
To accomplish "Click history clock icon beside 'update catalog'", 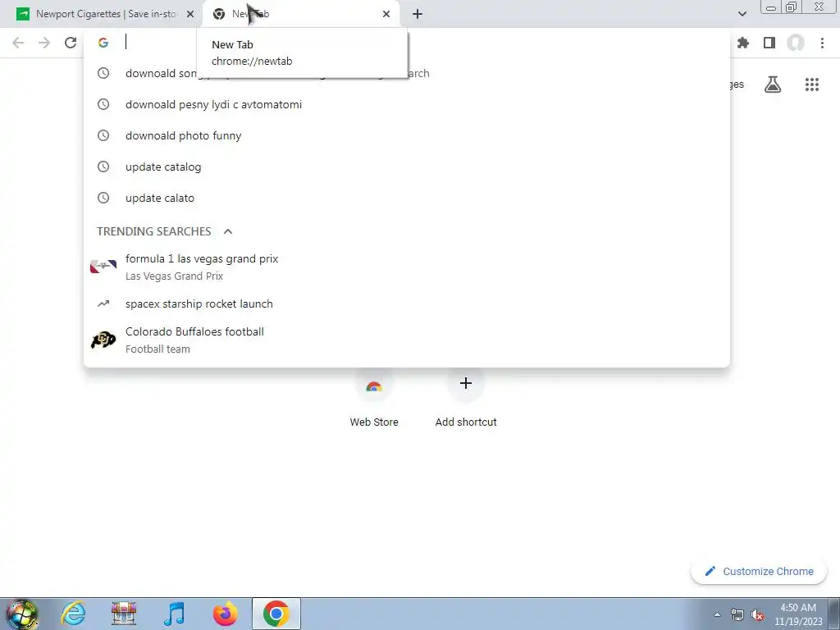I will pos(103,167).
